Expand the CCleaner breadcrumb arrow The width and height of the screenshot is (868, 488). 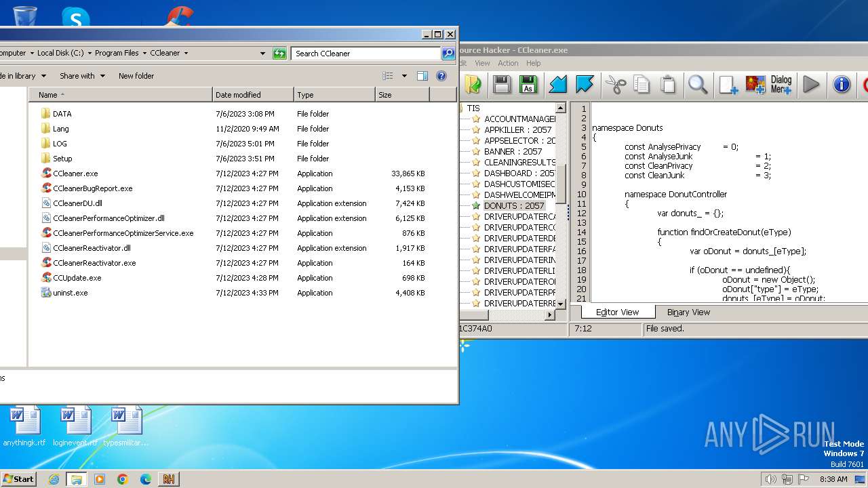click(x=186, y=53)
